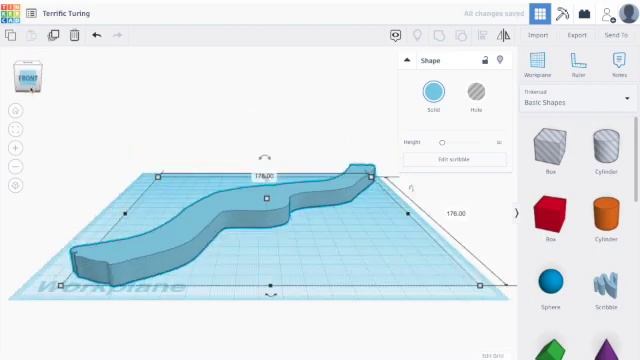Viewport: 640px width, 360px height.
Task: Pick the green Roof shape
Action: point(550,349)
